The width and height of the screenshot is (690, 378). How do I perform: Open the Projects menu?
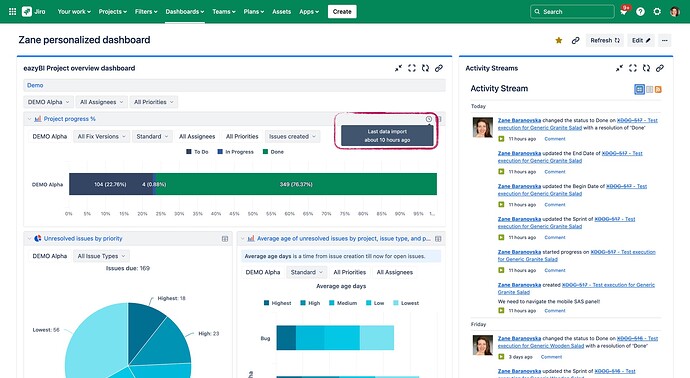tap(113, 11)
